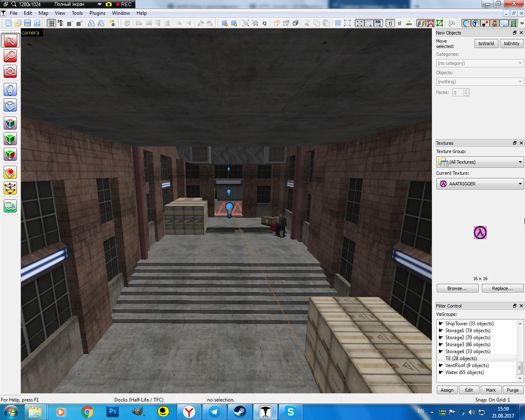Screen dimensions: 525x420
Task: Save the map with the floppy disk icon
Action: pos(27,23)
